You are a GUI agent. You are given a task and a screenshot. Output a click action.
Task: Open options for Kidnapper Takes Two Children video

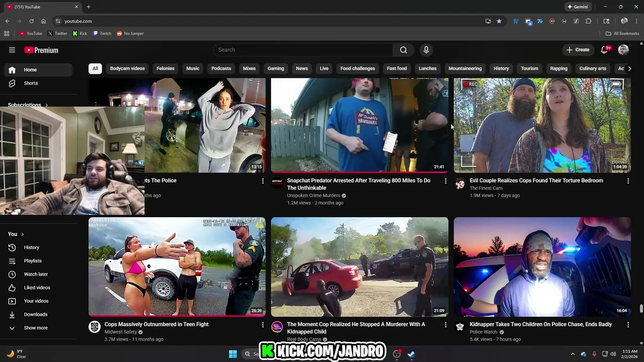coord(628,325)
